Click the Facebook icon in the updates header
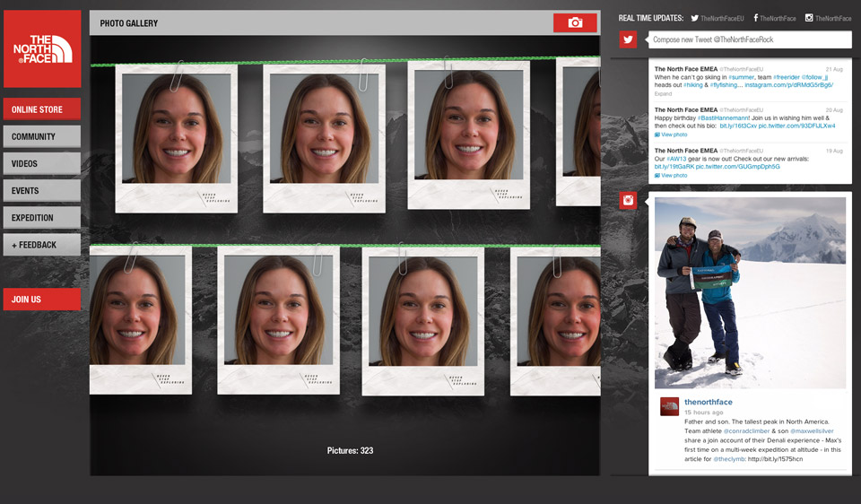The height and width of the screenshot is (504, 861). tap(755, 18)
